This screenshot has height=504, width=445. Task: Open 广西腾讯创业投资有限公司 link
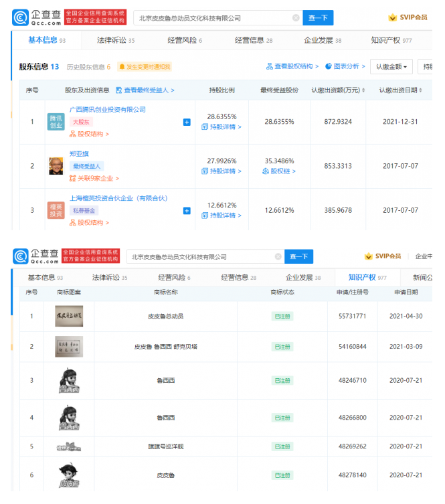[x=107, y=110]
